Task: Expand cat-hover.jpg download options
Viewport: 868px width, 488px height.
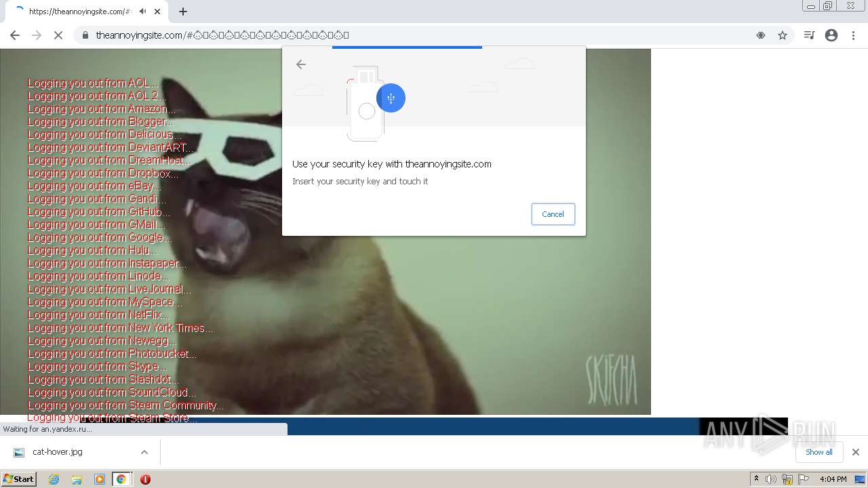Action: coord(144,452)
